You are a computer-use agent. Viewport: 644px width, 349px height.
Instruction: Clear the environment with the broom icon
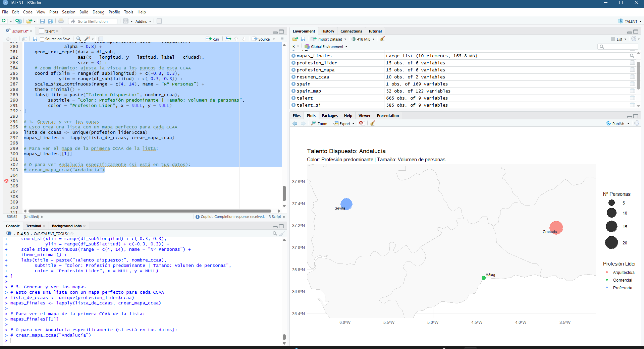pyautogui.click(x=382, y=39)
